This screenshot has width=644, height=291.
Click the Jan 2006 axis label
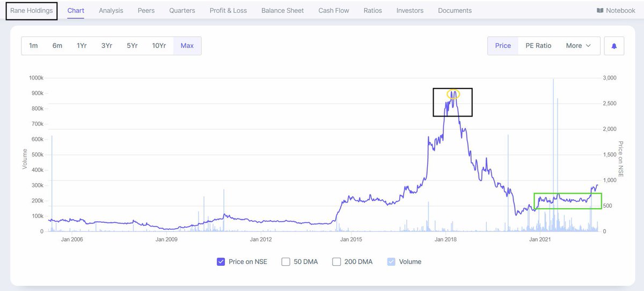71,239
